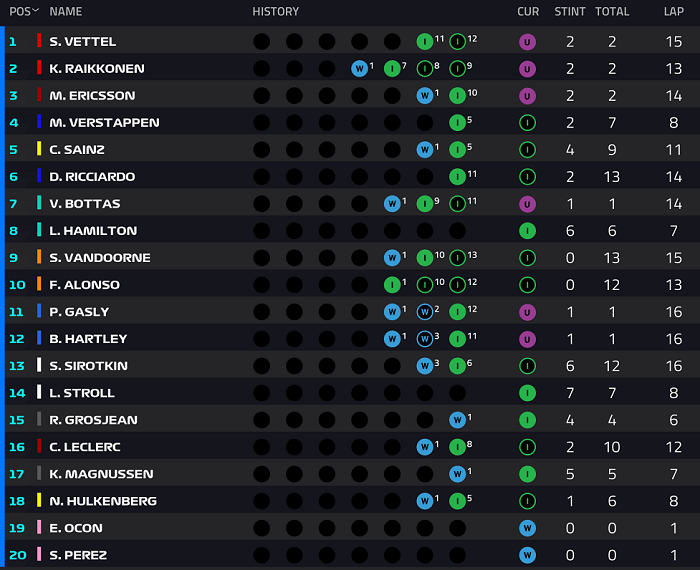Click Gasly's purple ultrasoft current tyre icon

coord(527,312)
